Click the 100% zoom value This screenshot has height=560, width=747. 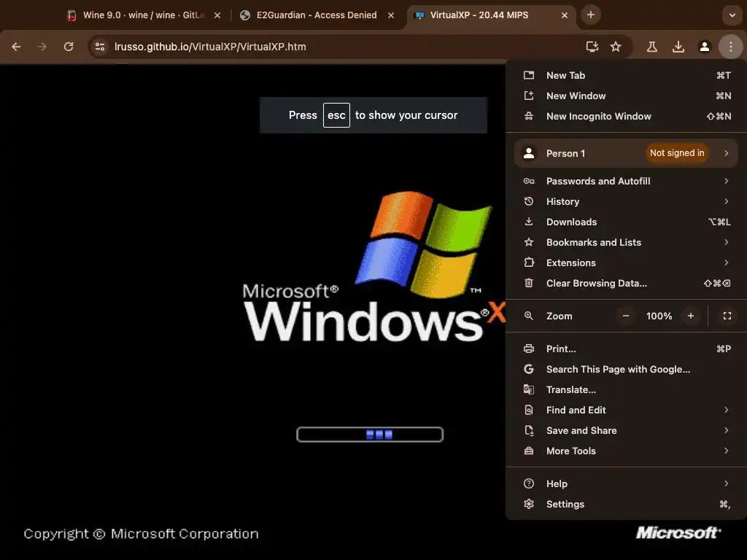click(659, 316)
